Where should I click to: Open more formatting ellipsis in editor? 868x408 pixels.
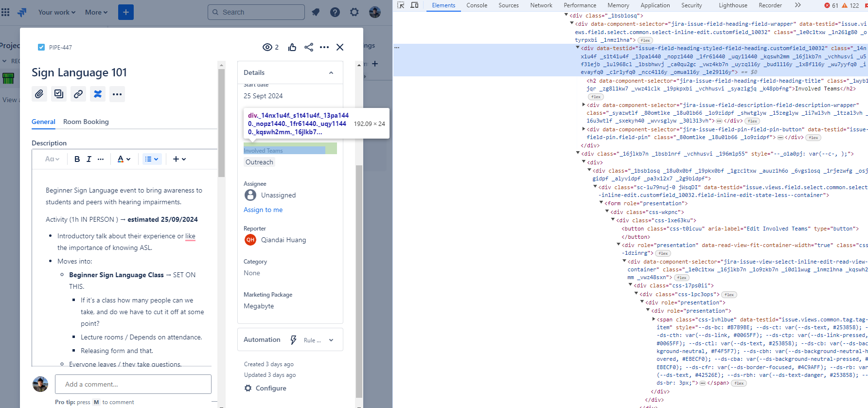[101, 159]
